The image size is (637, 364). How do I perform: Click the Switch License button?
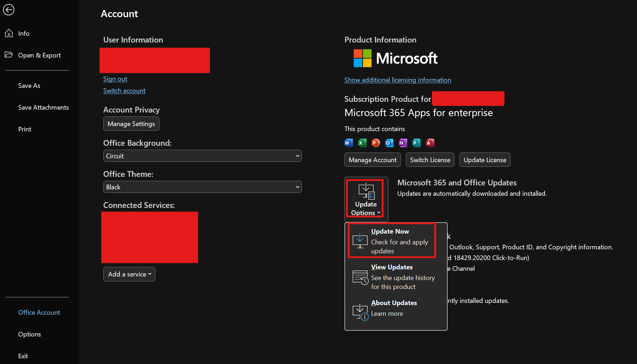(x=430, y=160)
